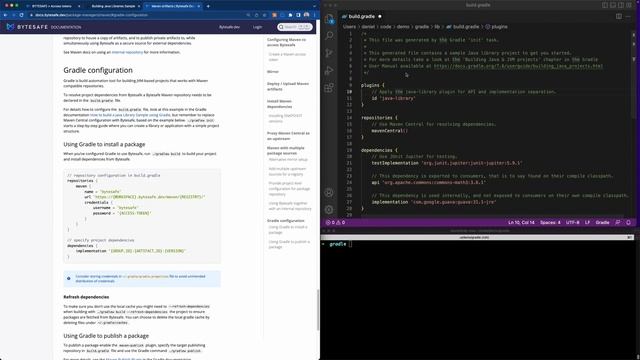This screenshot has height=360, width=640.
Task: Change LF end of line setting
Action: (x=587, y=222)
